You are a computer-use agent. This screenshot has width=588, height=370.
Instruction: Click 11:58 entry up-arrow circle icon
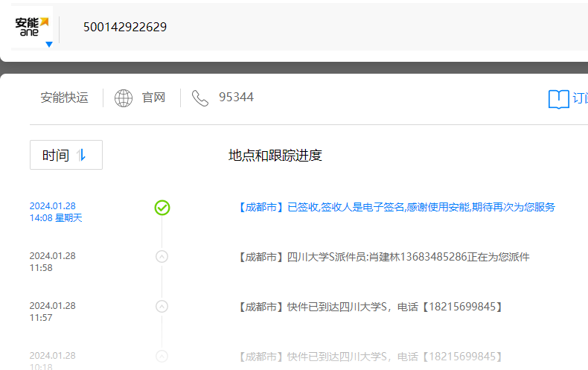click(162, 257)
